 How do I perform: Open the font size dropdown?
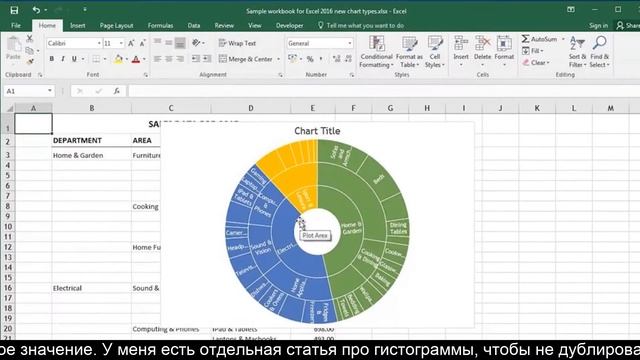(121, 43)
